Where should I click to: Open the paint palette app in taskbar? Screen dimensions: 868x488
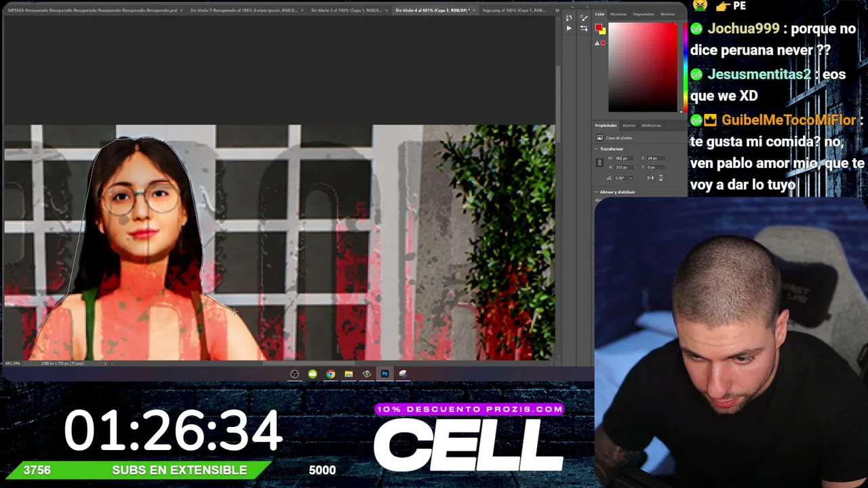click(403, 374)
